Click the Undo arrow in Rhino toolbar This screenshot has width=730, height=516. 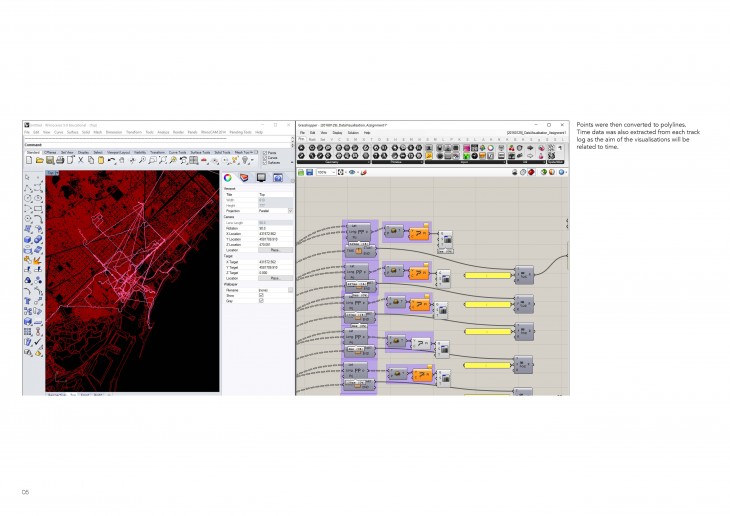point(113,160)
